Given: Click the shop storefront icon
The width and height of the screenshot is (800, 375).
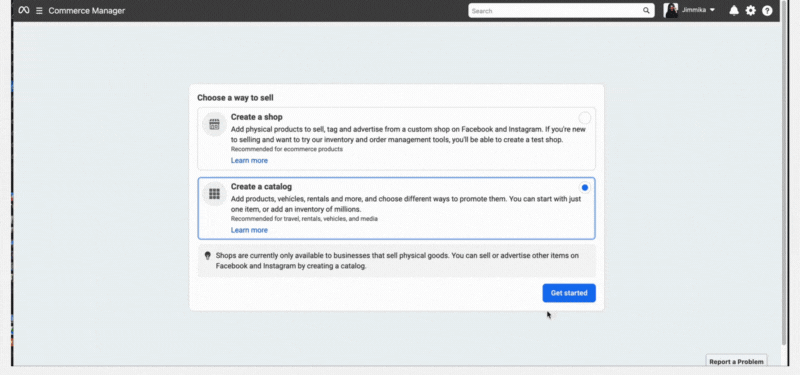Looking at the screenshot, I should point(214,124).
